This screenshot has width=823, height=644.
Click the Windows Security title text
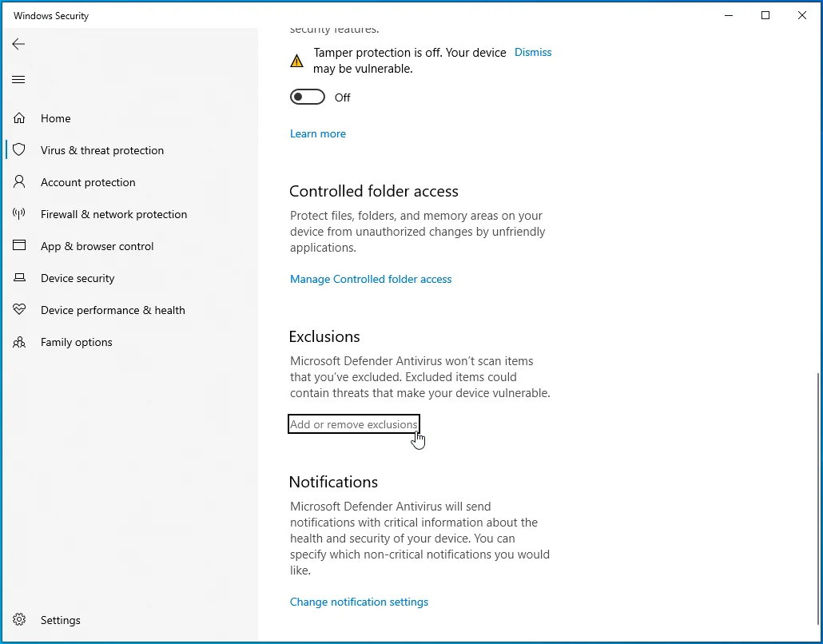[51, 16]
